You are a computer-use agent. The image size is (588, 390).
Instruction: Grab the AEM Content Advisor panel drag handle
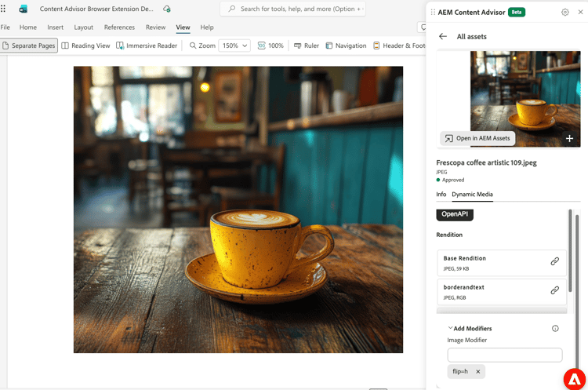[433, 12]
